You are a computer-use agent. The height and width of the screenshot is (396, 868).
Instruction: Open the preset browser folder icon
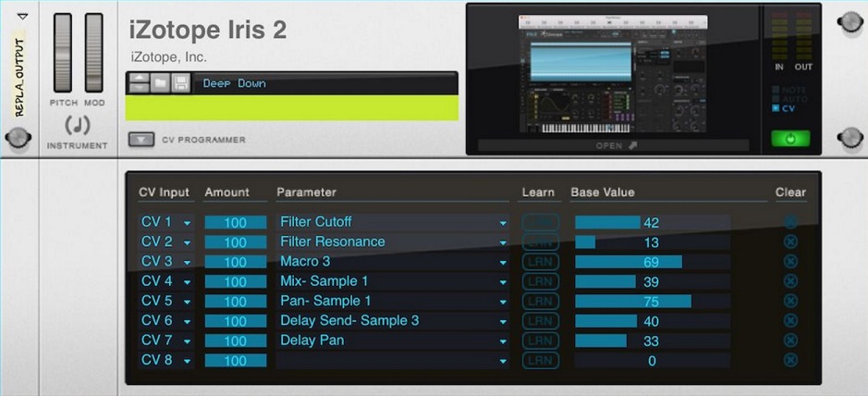tap(160, 83)
